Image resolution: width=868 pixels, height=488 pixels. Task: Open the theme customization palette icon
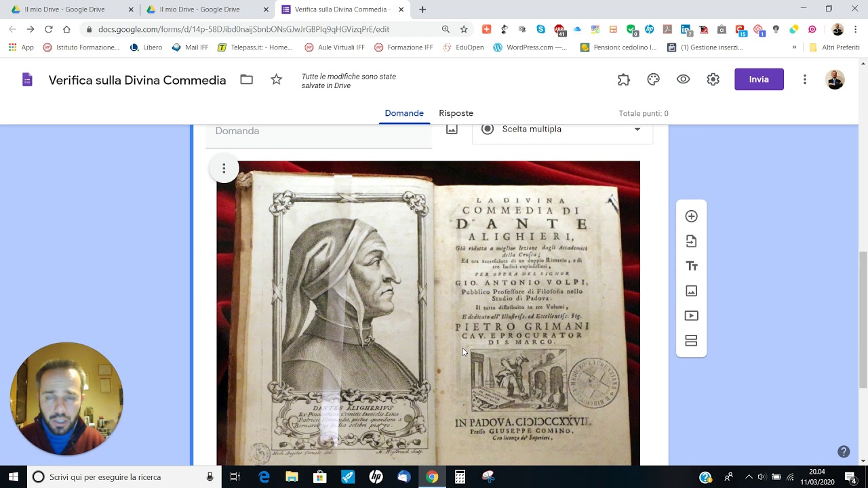pyautogui.click(x=654, y=79)
